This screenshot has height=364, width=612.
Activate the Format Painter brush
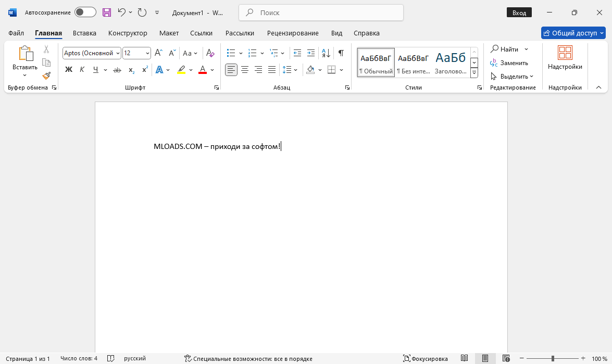pyautogui.click(x=46, y=76)
